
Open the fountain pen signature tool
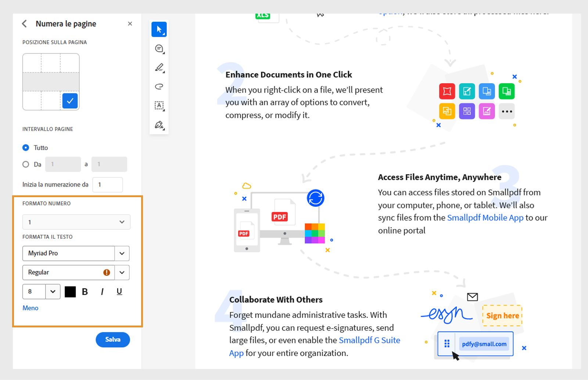click(x=159, y=125)
